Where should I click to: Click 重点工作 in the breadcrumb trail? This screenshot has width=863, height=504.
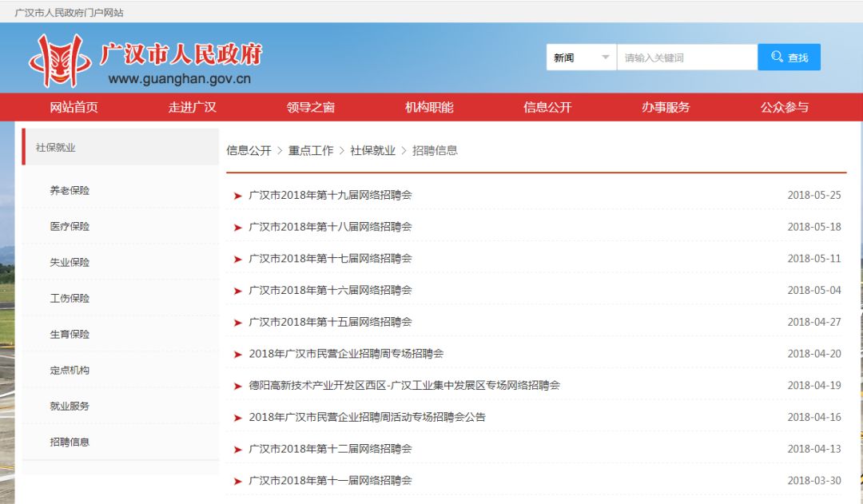click(311, 150)
